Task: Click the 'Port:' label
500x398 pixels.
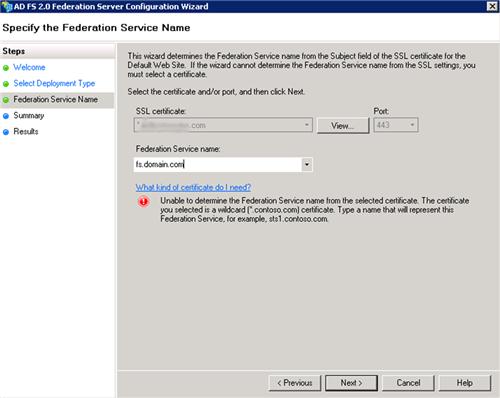Action: 381,111
